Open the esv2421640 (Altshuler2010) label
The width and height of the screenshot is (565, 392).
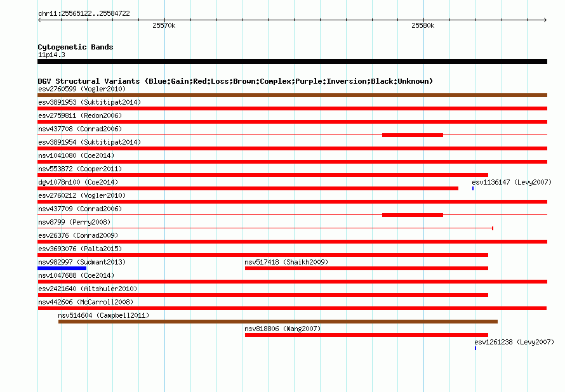tap(88, 289)
